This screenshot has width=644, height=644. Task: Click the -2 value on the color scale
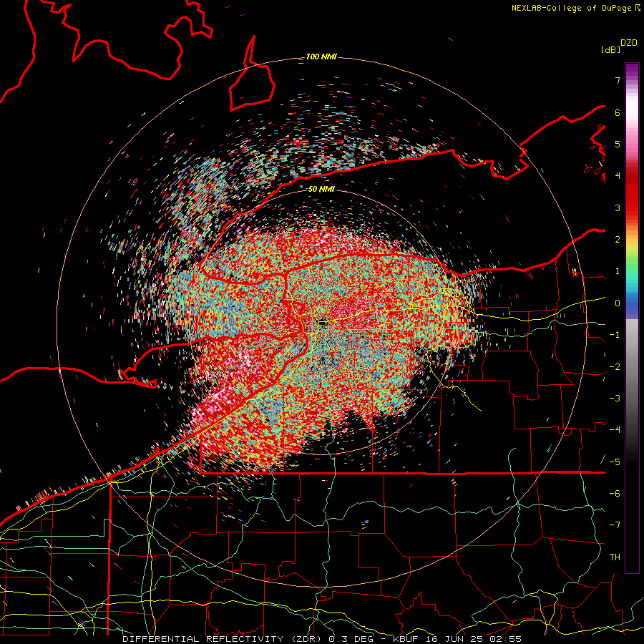tap(615, 367)
